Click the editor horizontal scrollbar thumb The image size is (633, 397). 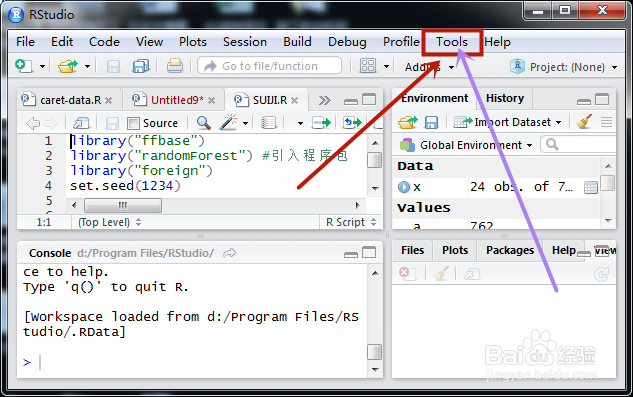click(x=123, y=206)
